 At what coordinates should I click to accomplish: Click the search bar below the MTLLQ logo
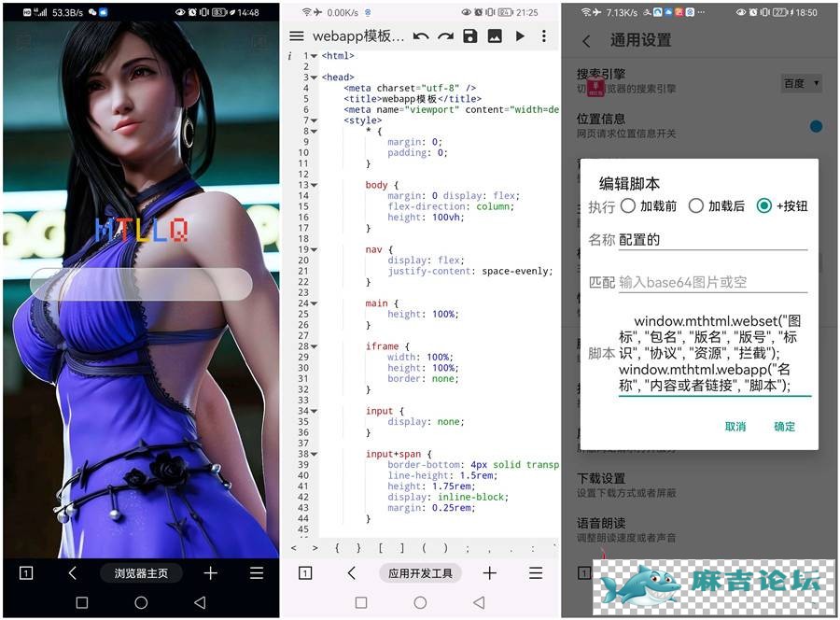141,284
